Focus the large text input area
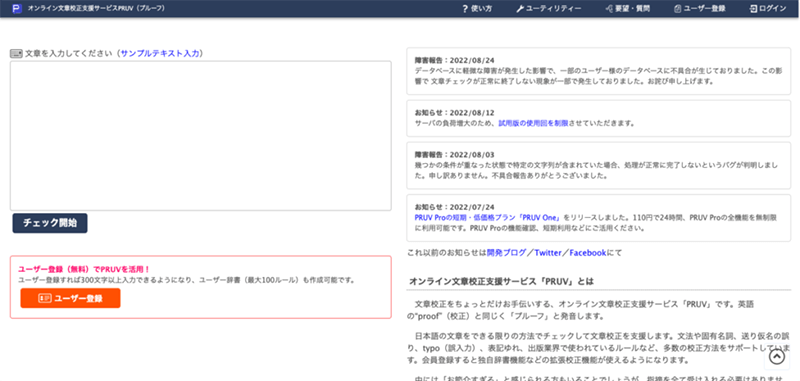The height and width of the screenshot is (381, 800). tap(201, 136)
